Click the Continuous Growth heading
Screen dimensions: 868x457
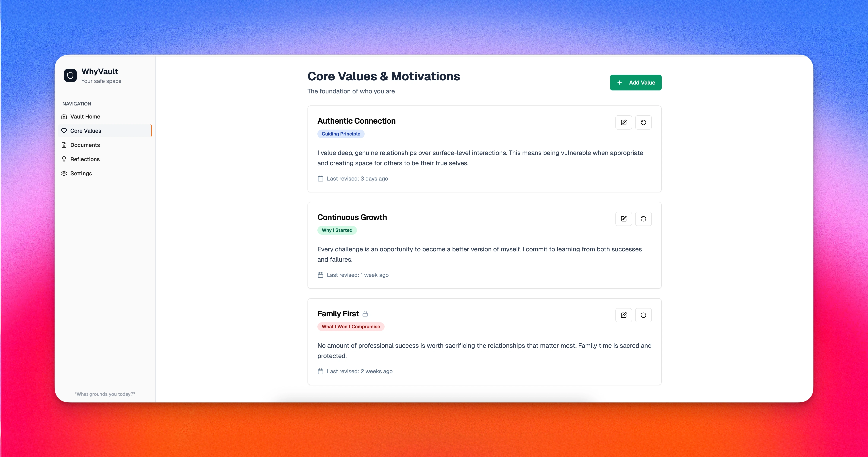(x=352, y=217)
